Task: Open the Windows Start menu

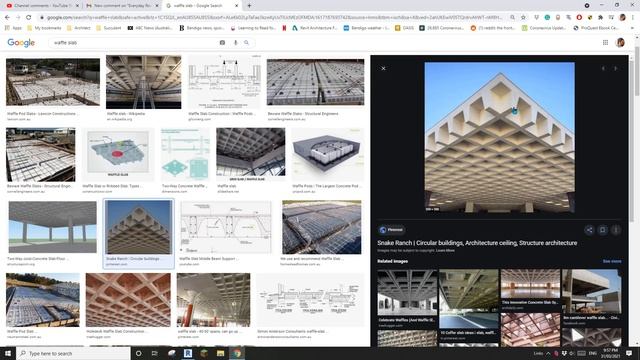Action: point(8,353)
